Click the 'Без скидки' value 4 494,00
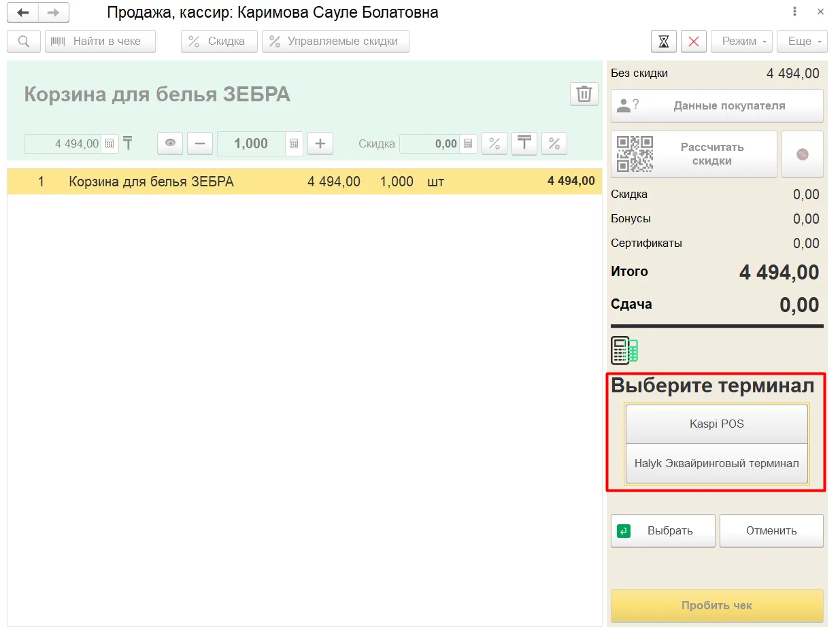The image size is (840, 631). click(793, 73)
